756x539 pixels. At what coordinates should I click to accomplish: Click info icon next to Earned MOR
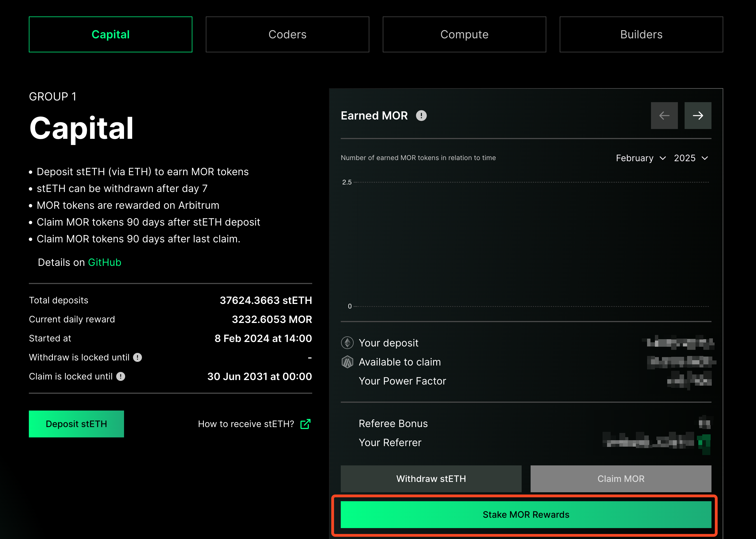point(421,116)
